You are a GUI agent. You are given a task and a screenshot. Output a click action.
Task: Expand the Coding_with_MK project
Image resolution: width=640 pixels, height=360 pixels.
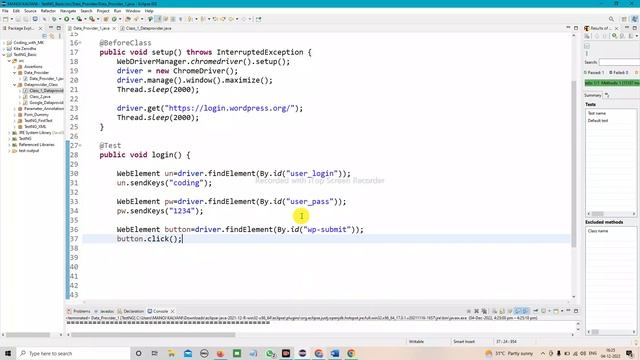click(x=4, y=42)
